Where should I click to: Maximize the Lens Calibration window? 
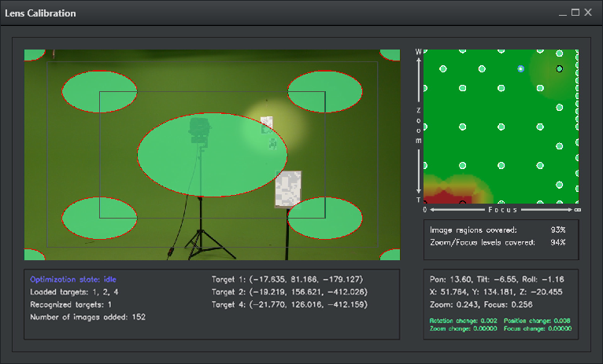[575, 13]
